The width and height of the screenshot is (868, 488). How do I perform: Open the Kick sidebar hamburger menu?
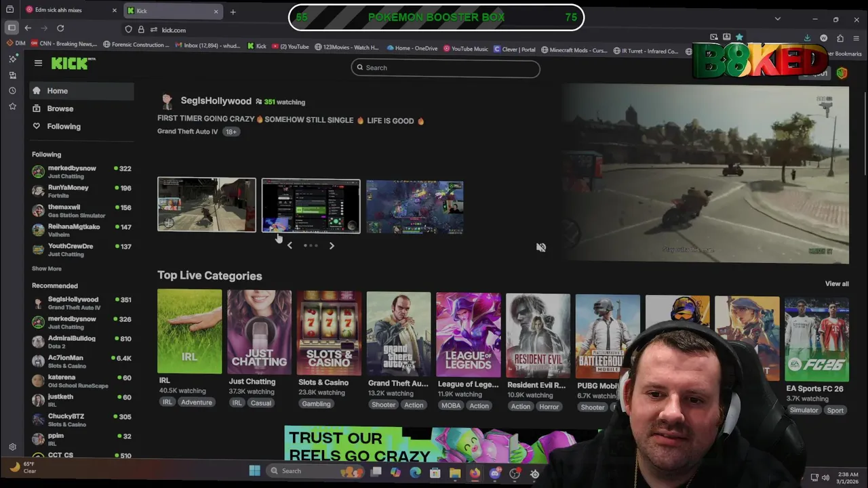coord(38,63)
